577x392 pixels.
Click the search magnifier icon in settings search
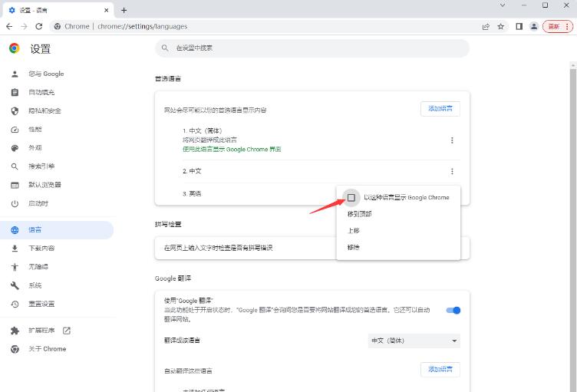(x=165, y=48)
